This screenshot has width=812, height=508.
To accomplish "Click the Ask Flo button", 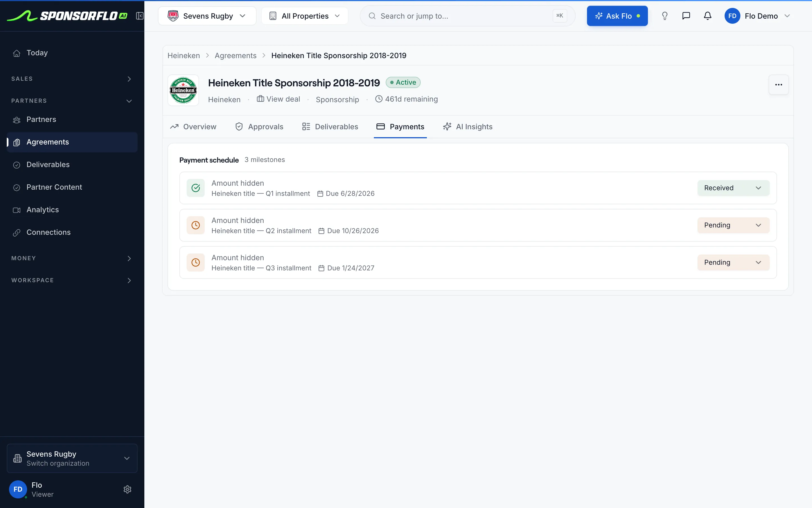I will (x=617, y=16).
